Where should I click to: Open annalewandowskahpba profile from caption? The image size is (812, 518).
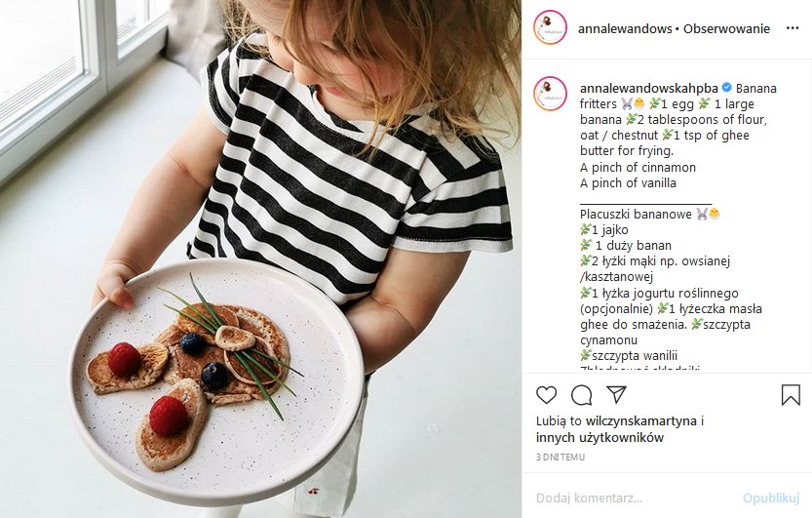(x=649, y=89)
